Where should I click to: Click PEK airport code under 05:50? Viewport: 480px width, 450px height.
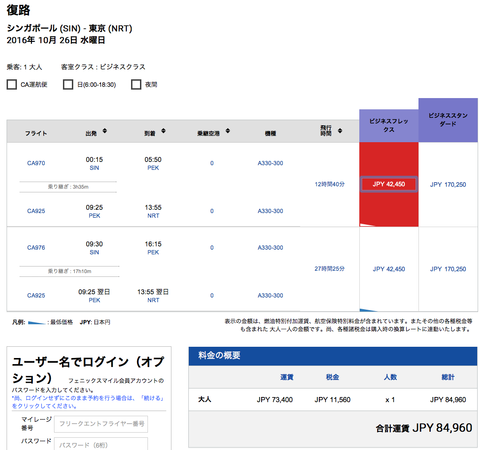pos(153,168)
